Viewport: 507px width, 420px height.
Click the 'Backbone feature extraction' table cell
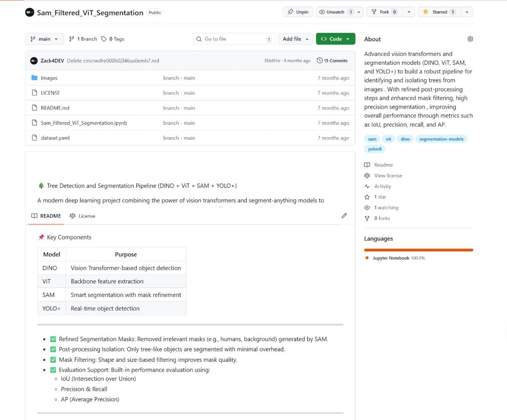tap(126, 281)
